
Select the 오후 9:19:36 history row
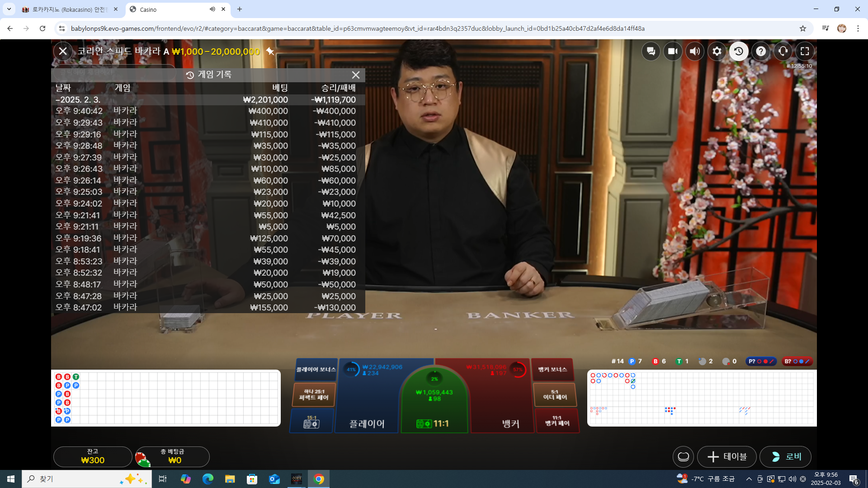[208, 238]
